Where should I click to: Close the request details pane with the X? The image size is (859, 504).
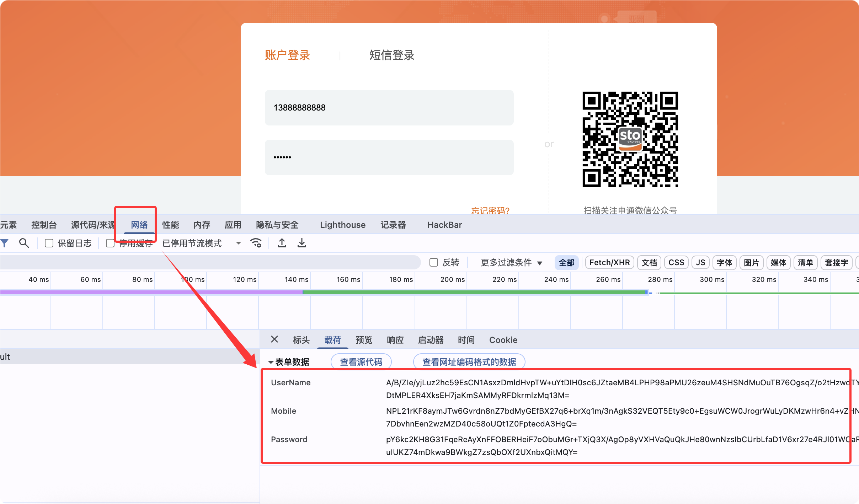[274, 339]
